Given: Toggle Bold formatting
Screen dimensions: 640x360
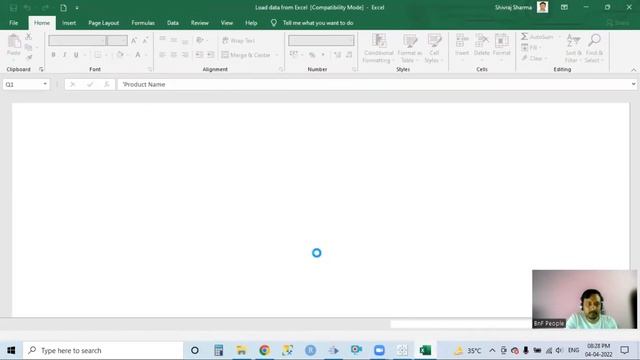Looking at the screenshot, I should click(x=53, y=55).
